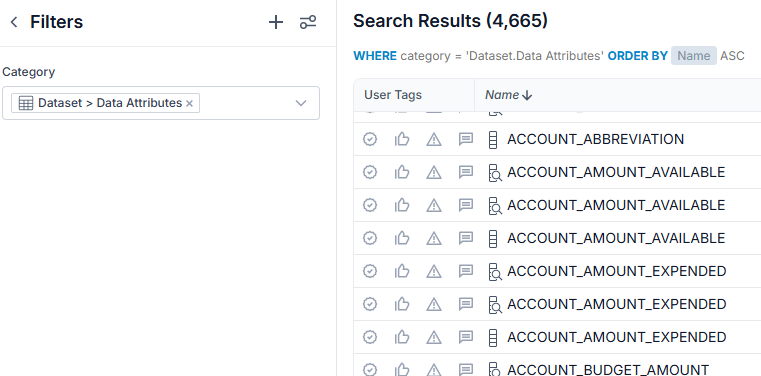Click thumbs-up on ACCOUNT_ABBREVIATION row
The width and height of the screenshot is (761, 376).
click(x=402, y=140)
